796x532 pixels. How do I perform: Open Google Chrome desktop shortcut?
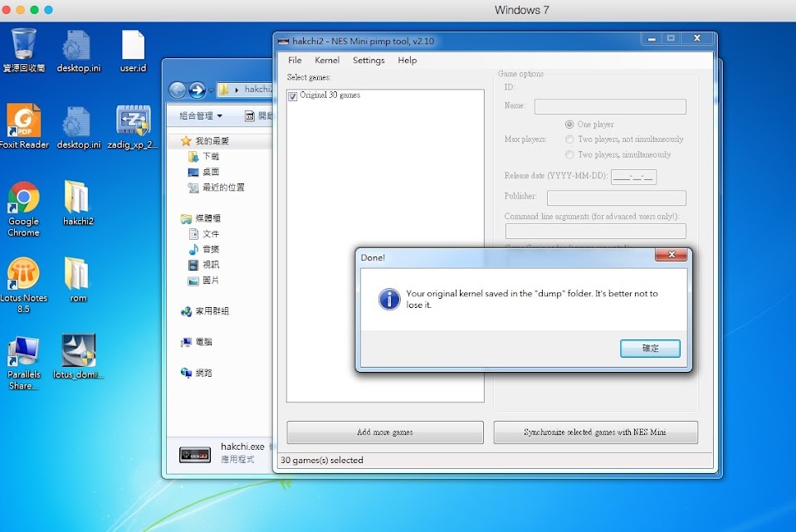pos(23,208)
